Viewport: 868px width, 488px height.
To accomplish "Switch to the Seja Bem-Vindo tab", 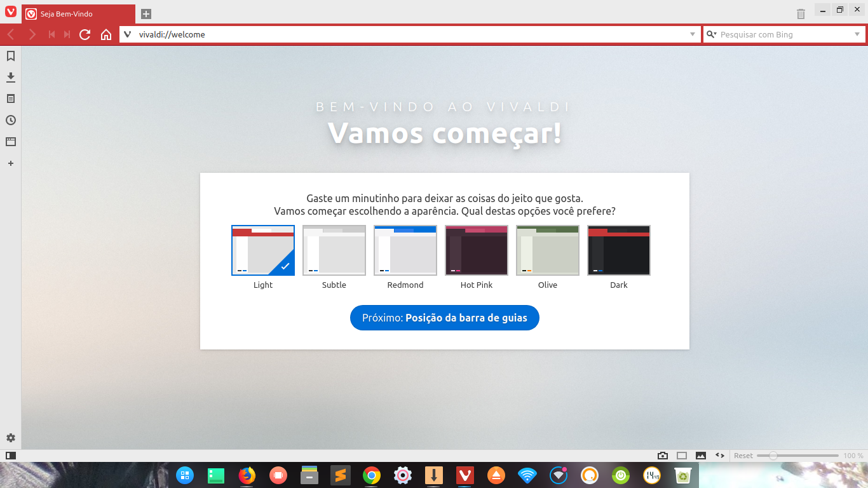I will tap(78, 14).
